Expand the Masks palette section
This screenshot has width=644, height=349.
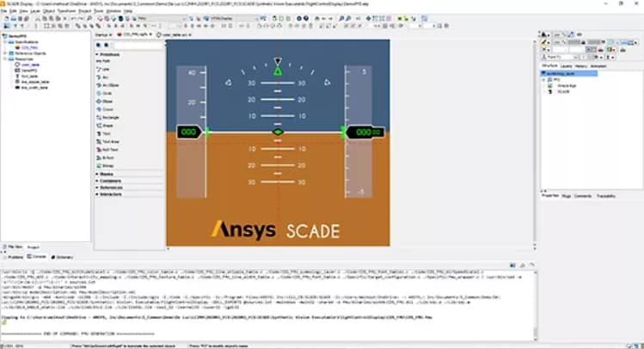pyautogui.click(x=97, y=174)
